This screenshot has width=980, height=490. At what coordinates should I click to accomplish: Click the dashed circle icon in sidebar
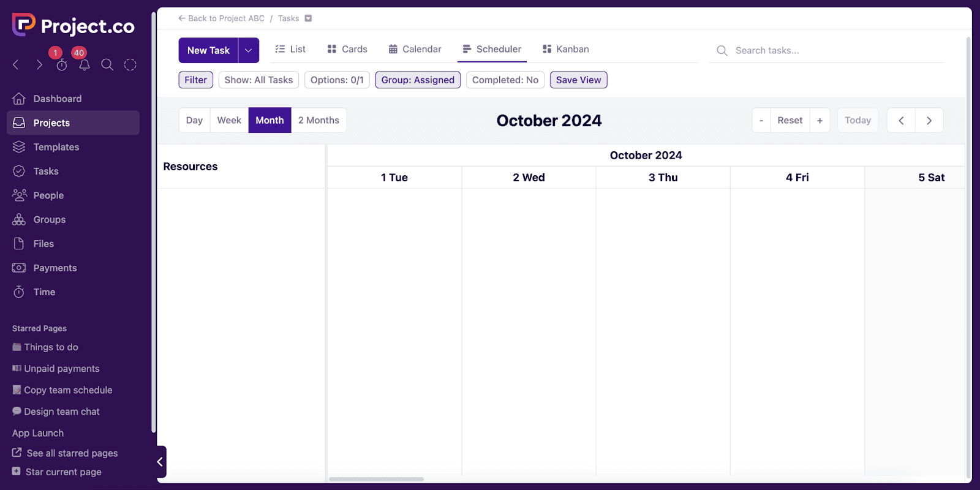click(130, 65)
